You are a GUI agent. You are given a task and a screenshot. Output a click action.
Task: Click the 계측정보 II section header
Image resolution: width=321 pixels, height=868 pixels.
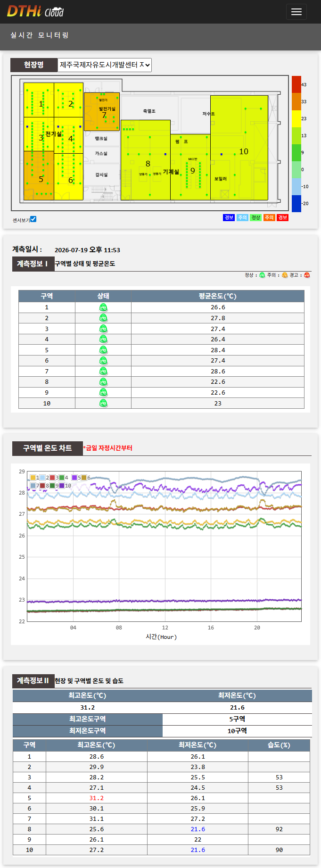[x=33, y=681]
